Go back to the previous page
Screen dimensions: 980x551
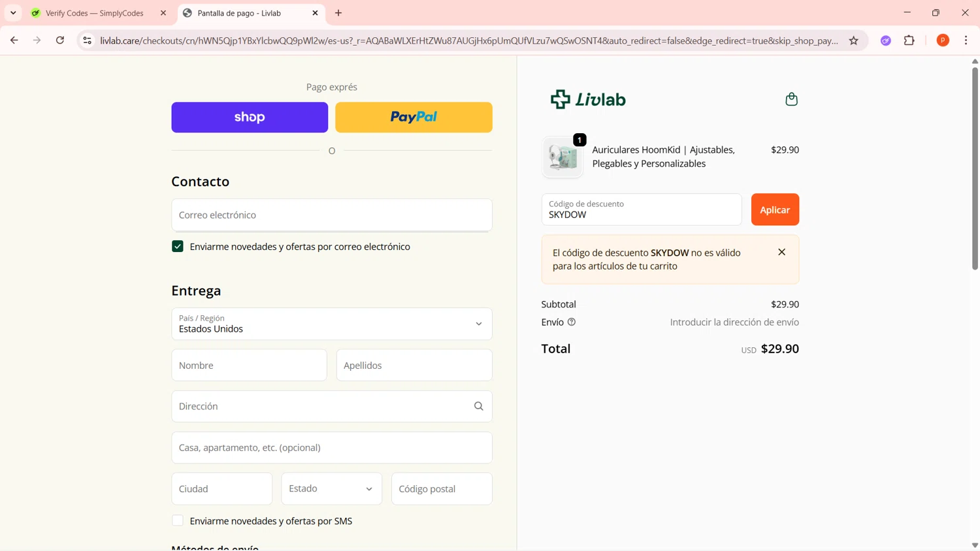(14, 40)
